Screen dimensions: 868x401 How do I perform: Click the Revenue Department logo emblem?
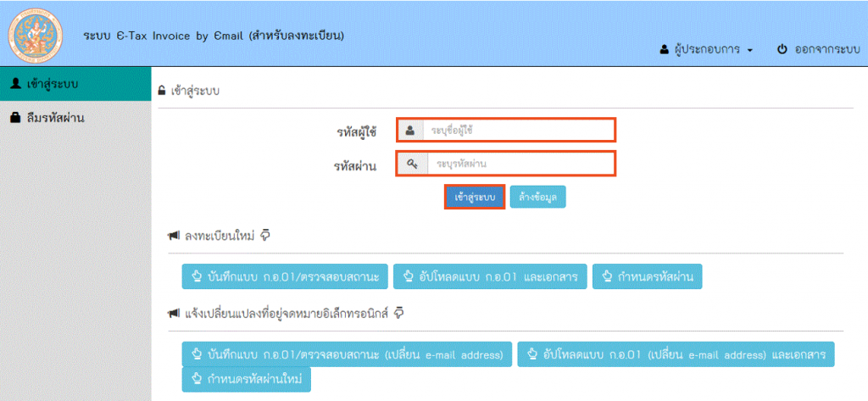(x=36, y=34)
